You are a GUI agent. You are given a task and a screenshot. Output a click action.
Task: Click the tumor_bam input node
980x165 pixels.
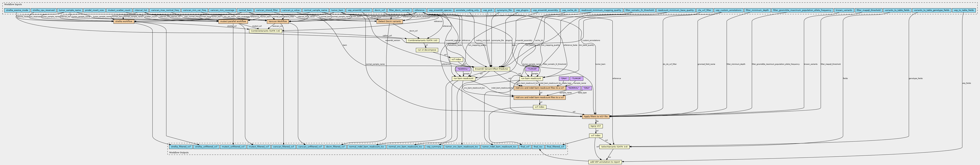(337, 10)
